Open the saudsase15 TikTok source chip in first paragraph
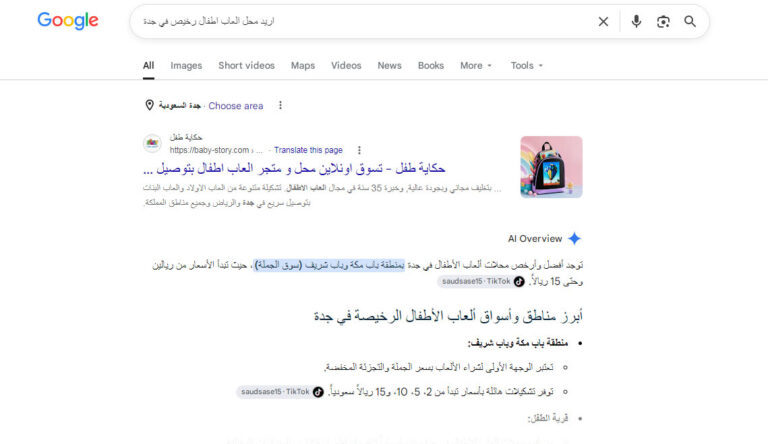Screen dimensions: 768x444 pos(481,281)
